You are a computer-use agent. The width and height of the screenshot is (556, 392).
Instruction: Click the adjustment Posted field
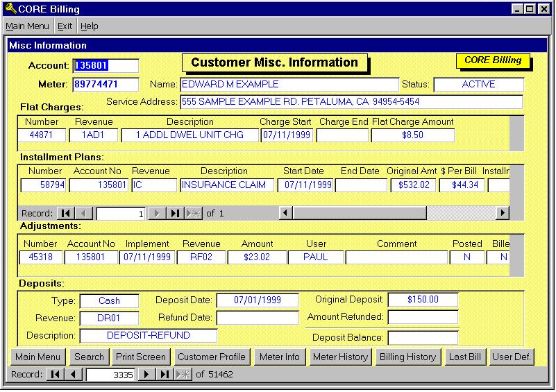pos(467,257)
